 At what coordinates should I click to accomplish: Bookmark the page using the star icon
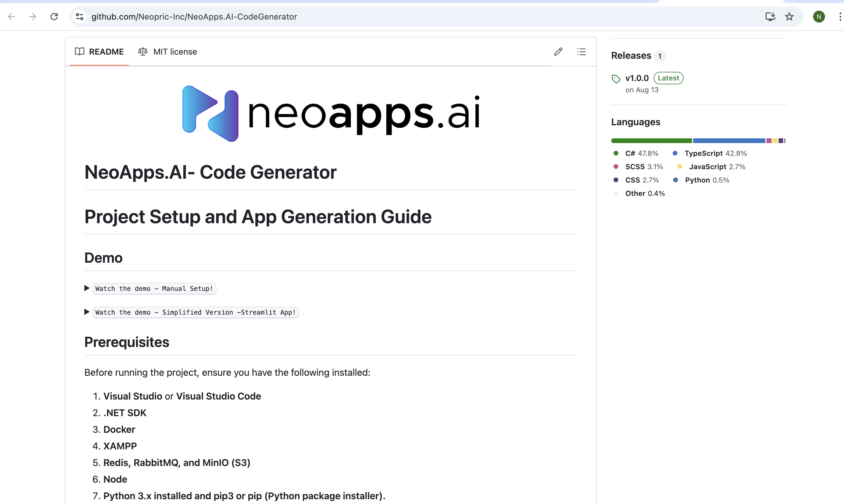point(789,16)
